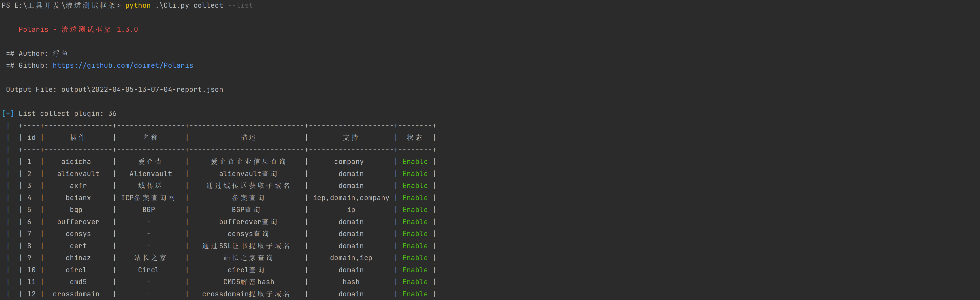This screenshot has height=300, width=980.
Task: Click the cmd5 plugin name cell
Action: tap(78, 282)
